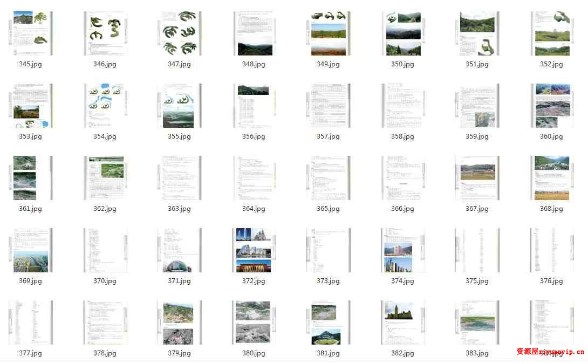Click the 379.jpg thumbnail

[x=179, y=322]
